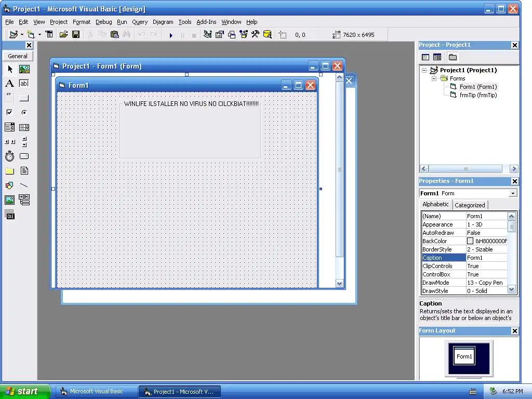Screen dimensions: 532x399
Task: Open the File menu
Action: coord(9,22)
